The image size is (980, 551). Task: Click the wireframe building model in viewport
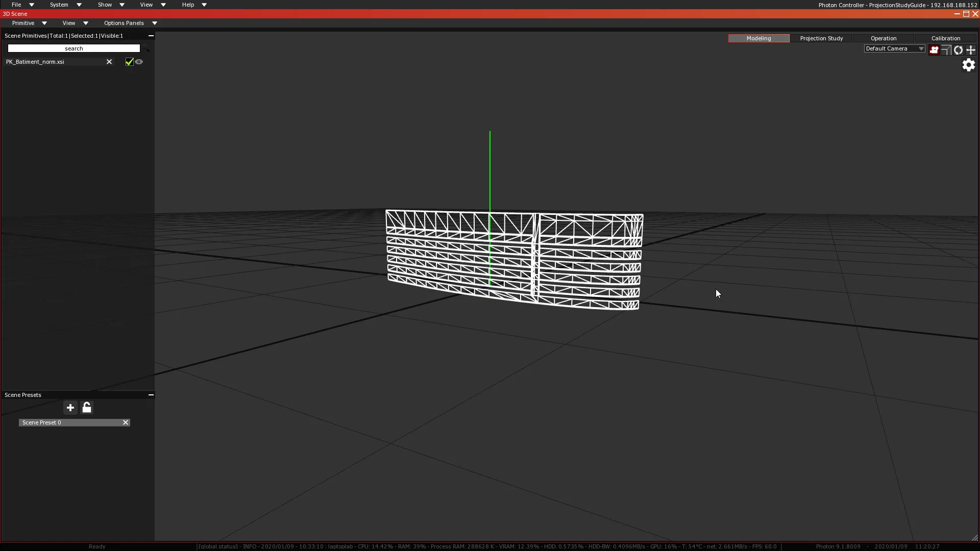(514, 259)
